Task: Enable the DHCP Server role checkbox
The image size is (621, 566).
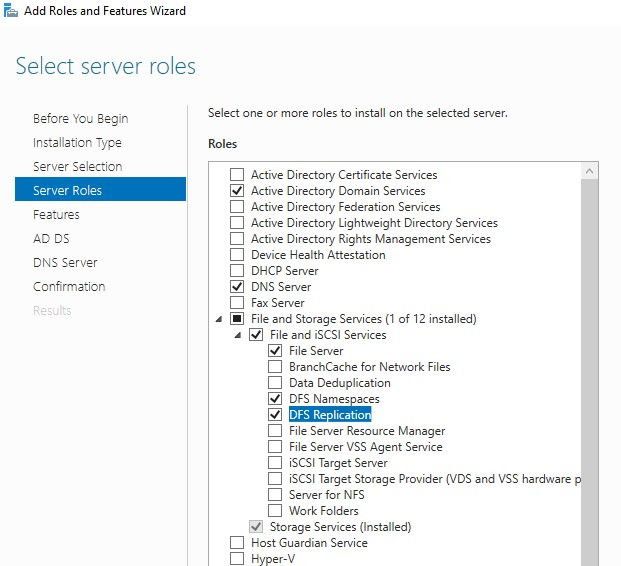Action: click(x=237, y=271)
